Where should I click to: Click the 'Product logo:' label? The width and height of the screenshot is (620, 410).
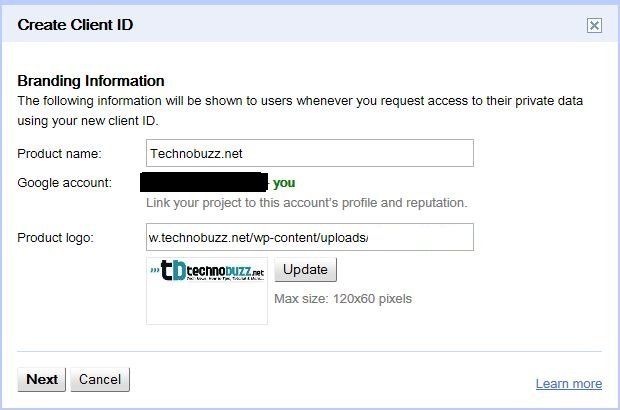pos(55,238)
